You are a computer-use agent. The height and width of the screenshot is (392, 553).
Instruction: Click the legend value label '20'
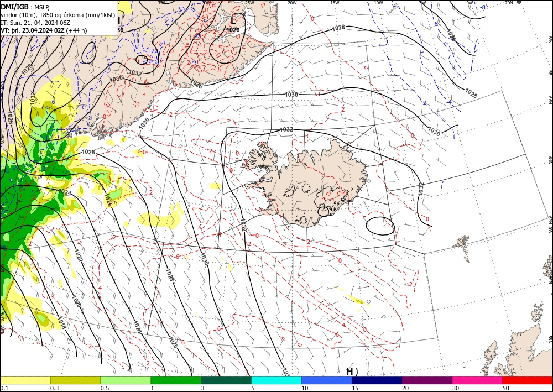[405, 388]
